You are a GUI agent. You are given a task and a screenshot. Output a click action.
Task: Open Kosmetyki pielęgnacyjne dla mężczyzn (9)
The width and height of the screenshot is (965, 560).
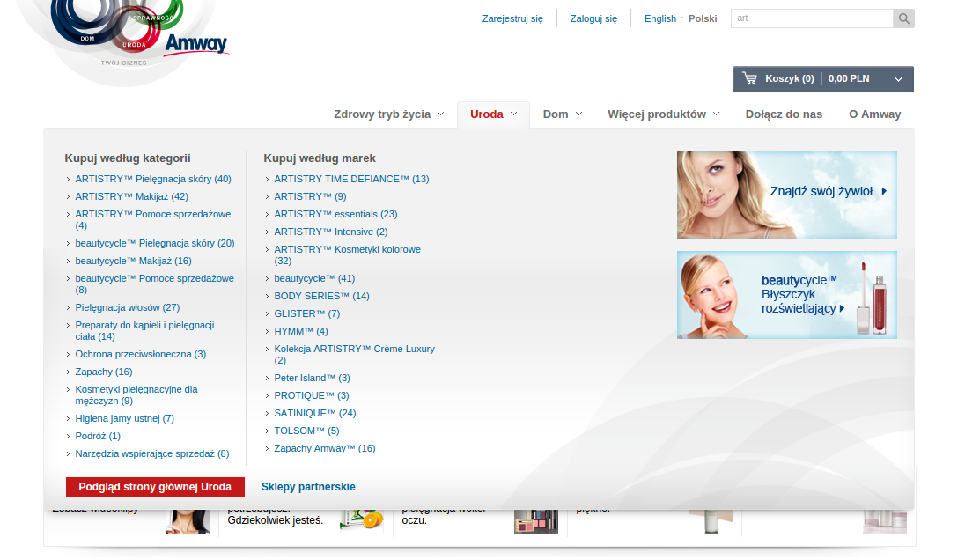pos(136,395)
